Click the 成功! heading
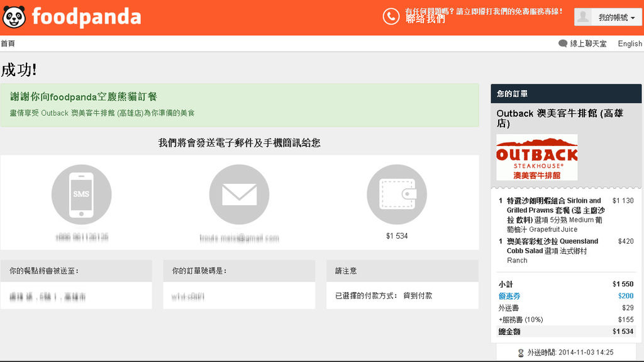Viewport: 644px width, 362px height. 19,69
